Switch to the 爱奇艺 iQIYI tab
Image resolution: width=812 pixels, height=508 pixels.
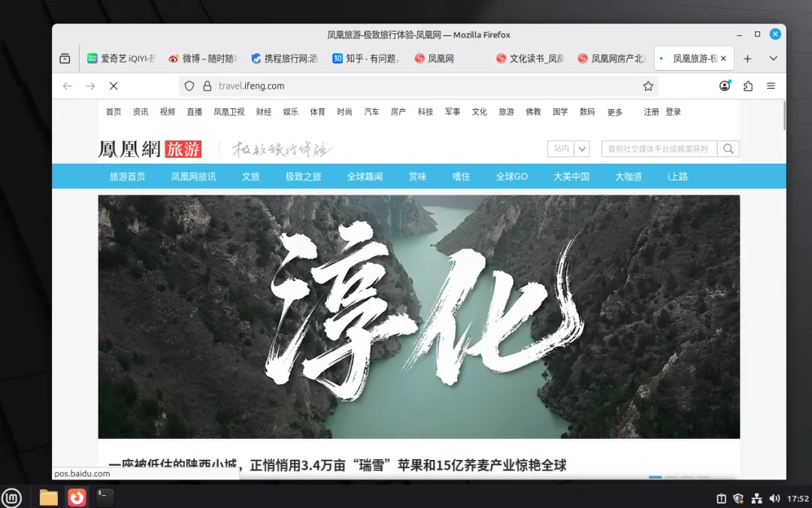pyautogui.click(x=121, y=59)
